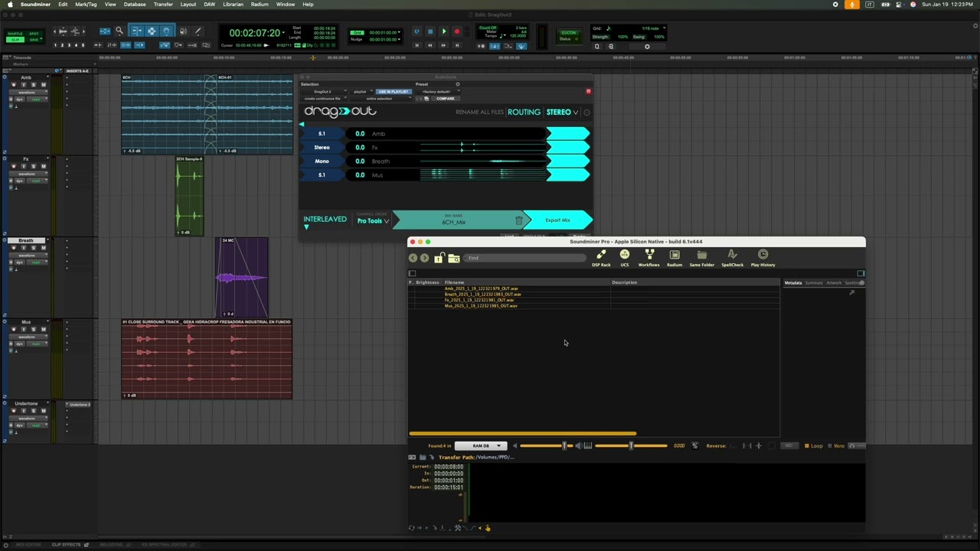Click the percent icon beside the pitch value
Viewport: 980px width, 551px height.
(x=695, y=445)
